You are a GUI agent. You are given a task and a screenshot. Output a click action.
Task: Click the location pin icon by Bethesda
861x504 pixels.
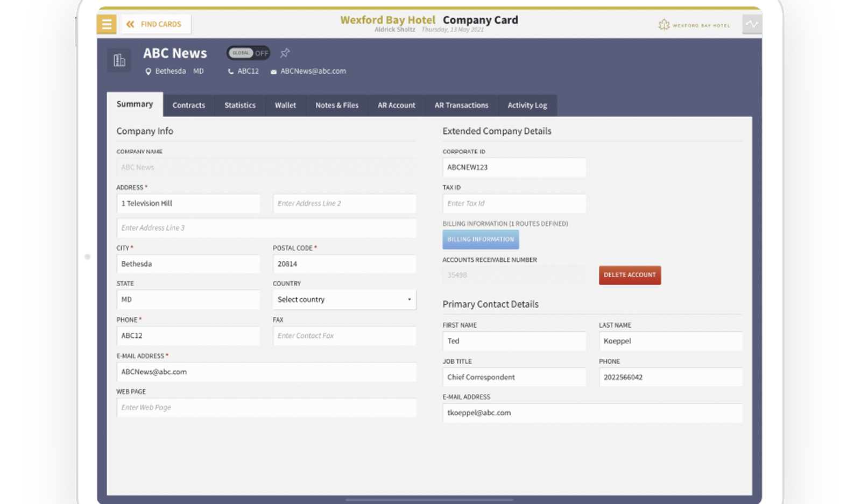(x=148, y=72)
